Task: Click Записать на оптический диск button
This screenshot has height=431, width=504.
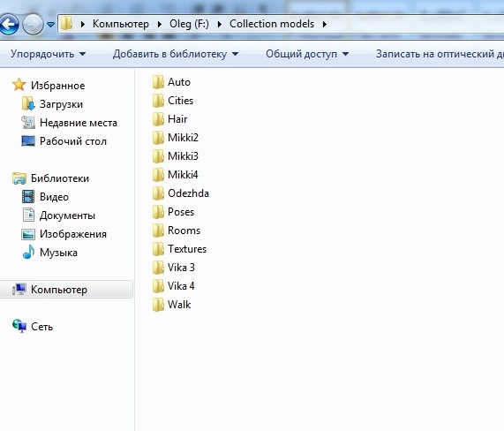Action: click(440, 54)
